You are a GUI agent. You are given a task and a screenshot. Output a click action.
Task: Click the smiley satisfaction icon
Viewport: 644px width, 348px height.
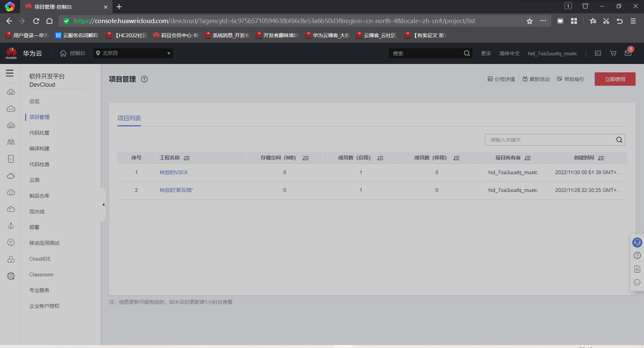637,282
